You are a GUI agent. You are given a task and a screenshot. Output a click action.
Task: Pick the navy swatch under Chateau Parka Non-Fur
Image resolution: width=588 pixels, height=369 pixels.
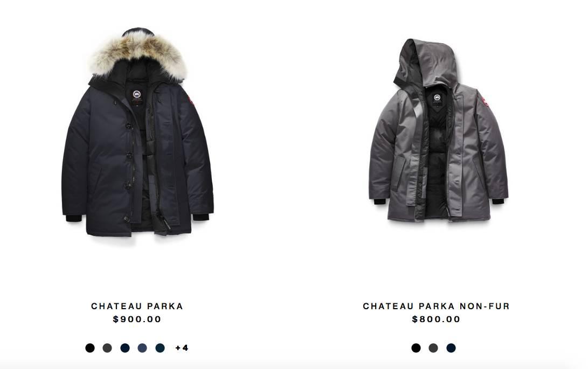pos(451,348)
